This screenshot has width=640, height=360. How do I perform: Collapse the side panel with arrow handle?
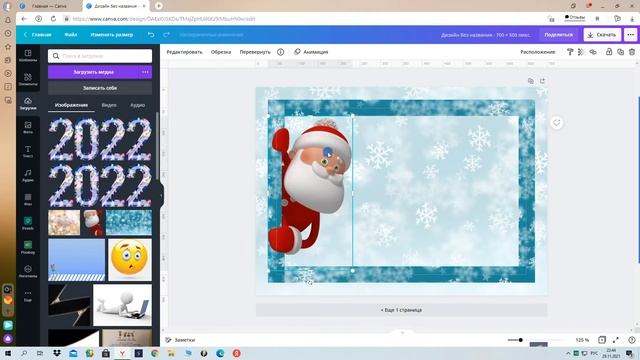(x=161, y=195)
